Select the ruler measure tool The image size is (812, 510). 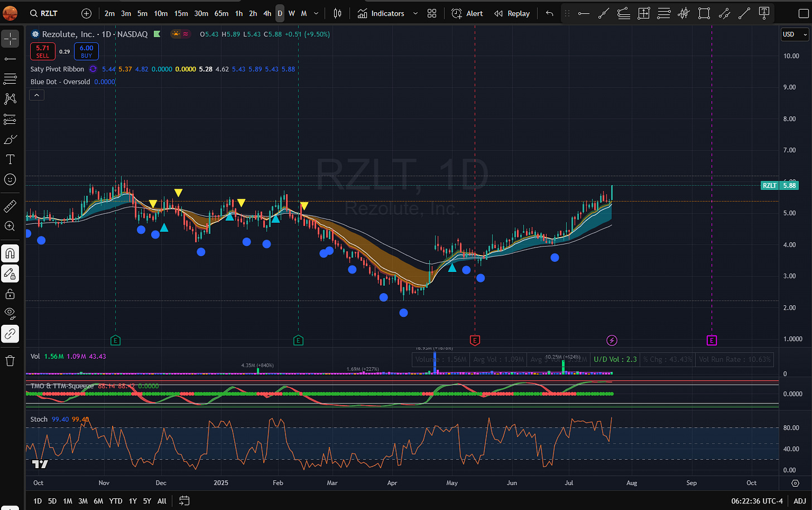(x=10, y=206)
